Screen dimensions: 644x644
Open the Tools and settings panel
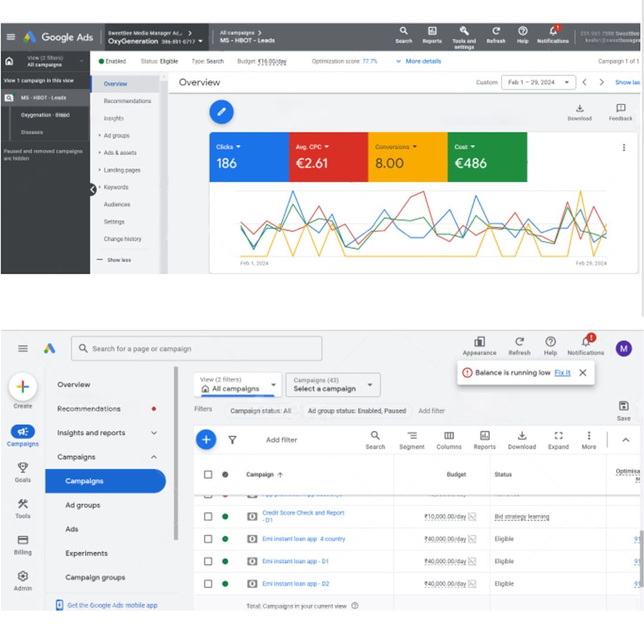tap(465, 37)
